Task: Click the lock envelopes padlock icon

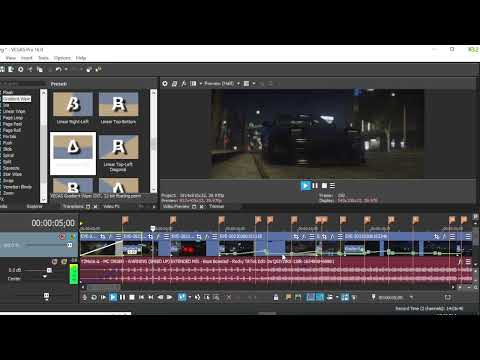Action: click(276, 297)
